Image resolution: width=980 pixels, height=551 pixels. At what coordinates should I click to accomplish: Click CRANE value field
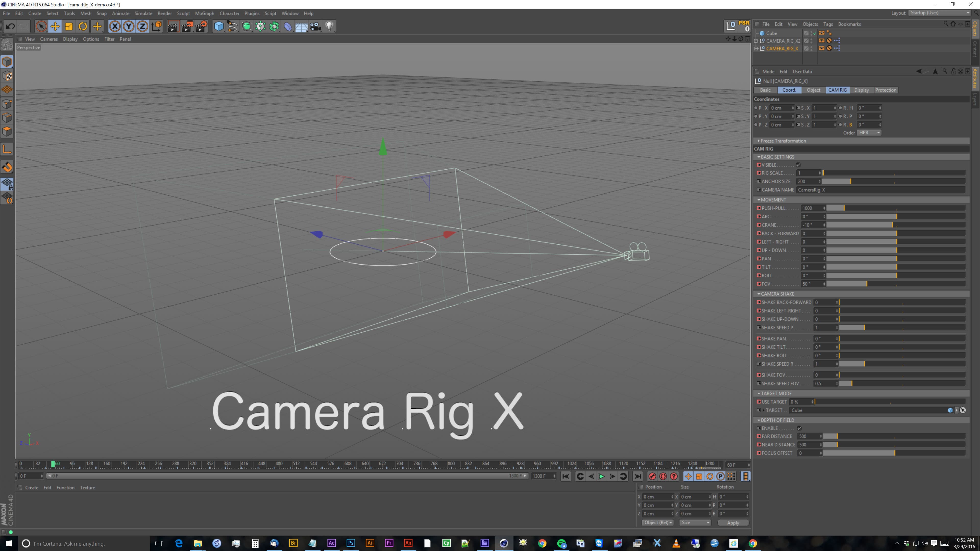point(813,225)
